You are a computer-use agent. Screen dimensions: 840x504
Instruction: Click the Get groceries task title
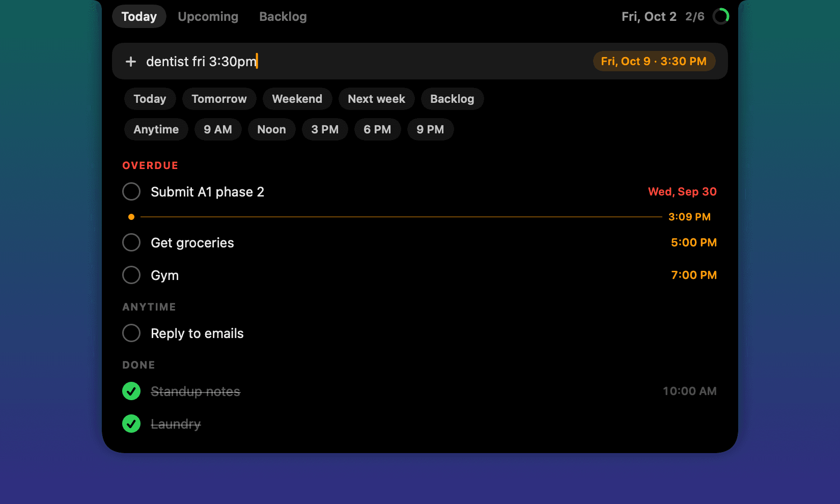pyautogui.click(x=192, y=243)
